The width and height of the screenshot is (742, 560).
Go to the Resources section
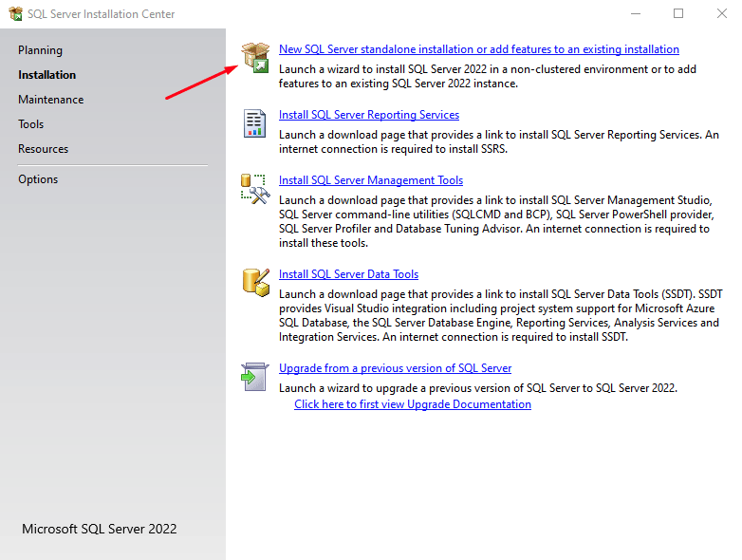click(43, 149)
